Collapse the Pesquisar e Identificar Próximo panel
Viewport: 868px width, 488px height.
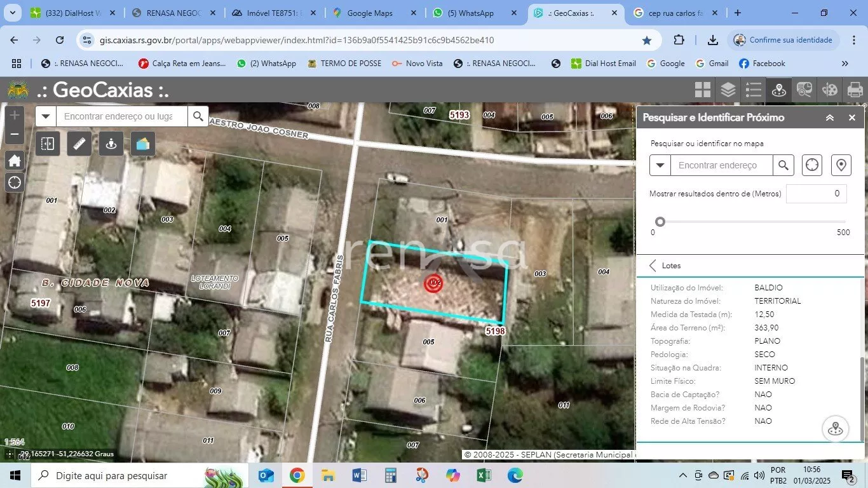(x=830, y=118)
